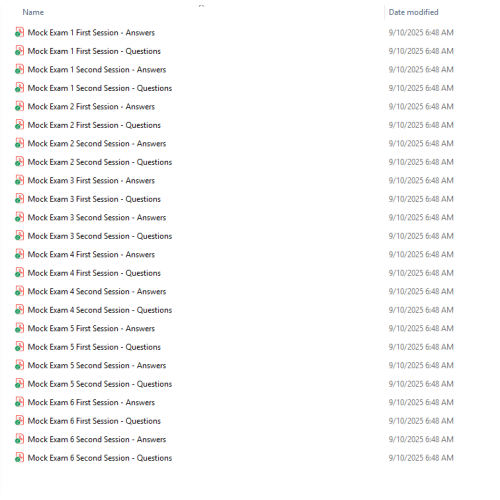
Task: Click PDF icon of Mock Exam 3 Second Session - Answers
Action: (x=19, y=217)
